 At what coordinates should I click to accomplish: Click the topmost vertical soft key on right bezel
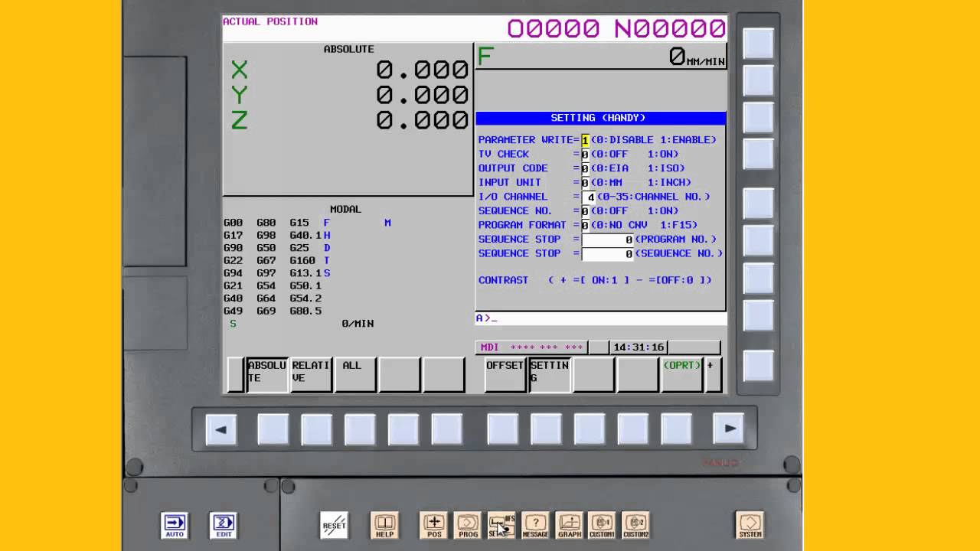758,43
